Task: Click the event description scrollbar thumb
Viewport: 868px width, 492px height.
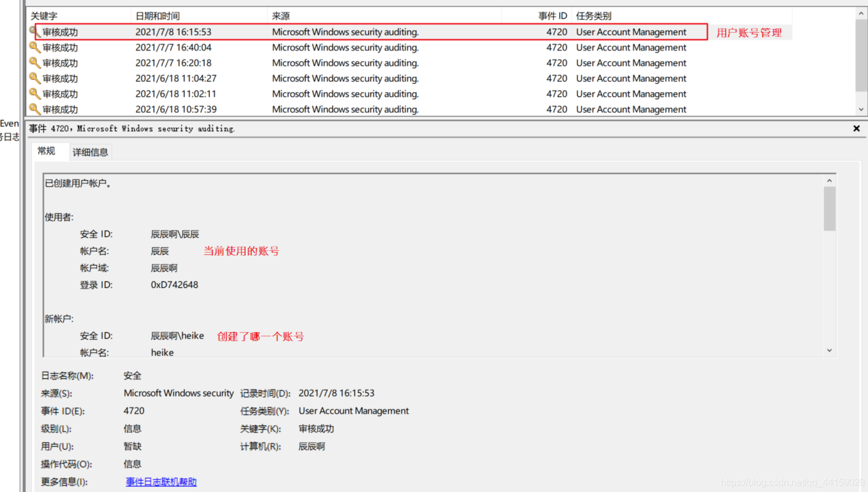Action: [829, 208]
